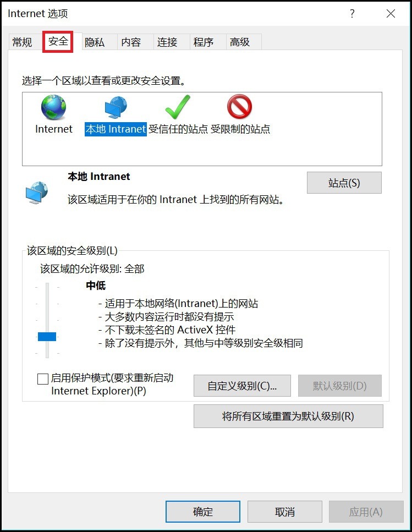This screenshot has height=532, width=412.
Task: Click the large Intranet zone description icon
Action: 37,193
